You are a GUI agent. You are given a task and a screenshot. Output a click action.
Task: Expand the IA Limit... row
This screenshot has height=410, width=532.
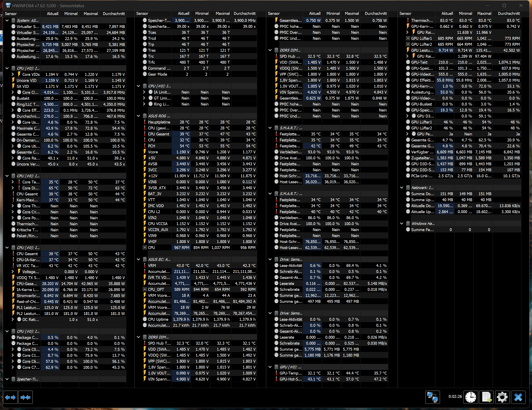click(x=144, y=92)
